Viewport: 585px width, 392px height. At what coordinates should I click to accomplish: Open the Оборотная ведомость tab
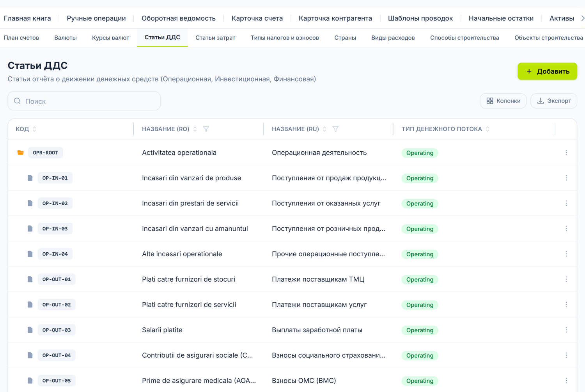pos(179,18)
